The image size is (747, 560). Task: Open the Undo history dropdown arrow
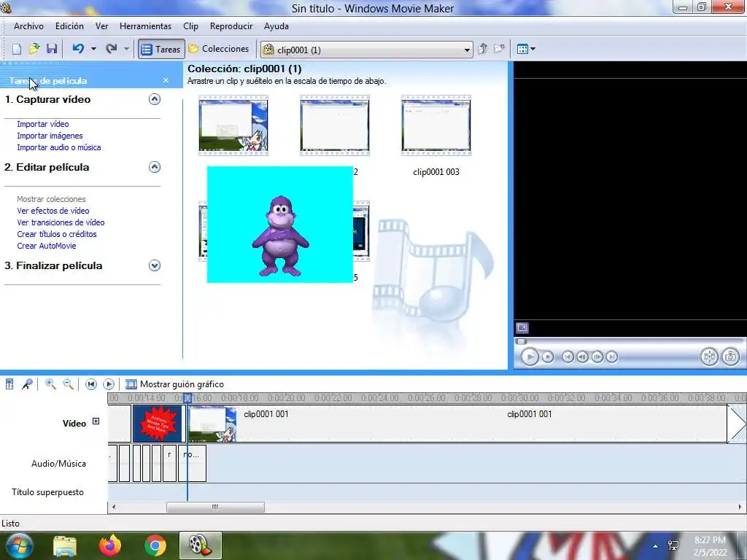coord(93,49)
